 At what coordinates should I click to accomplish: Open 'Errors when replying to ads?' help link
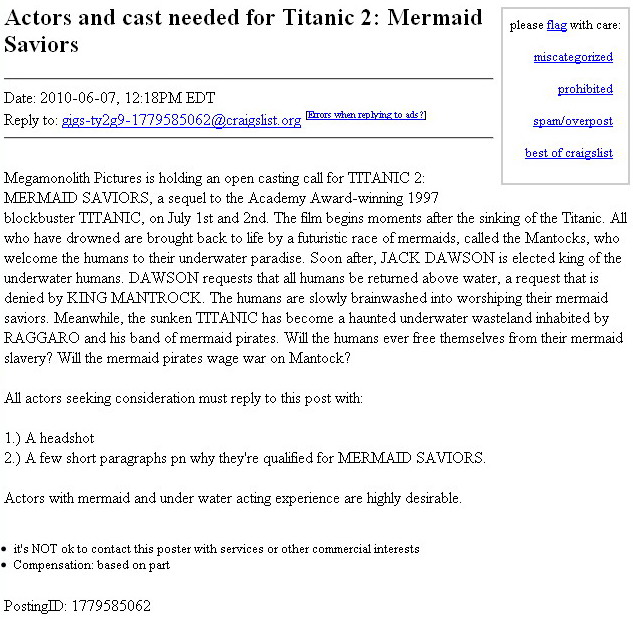[x=366, y=115]
